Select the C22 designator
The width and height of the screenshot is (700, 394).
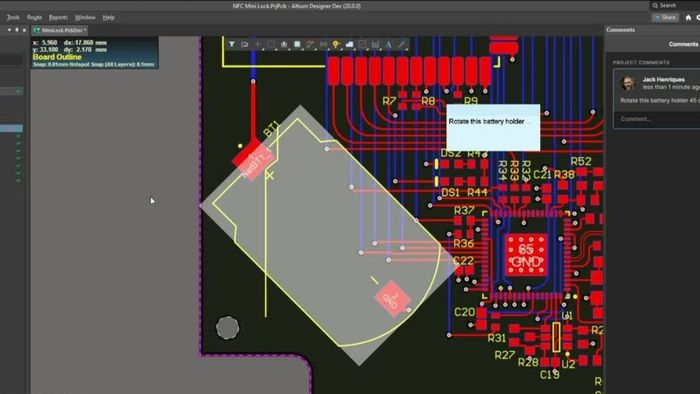463,261
